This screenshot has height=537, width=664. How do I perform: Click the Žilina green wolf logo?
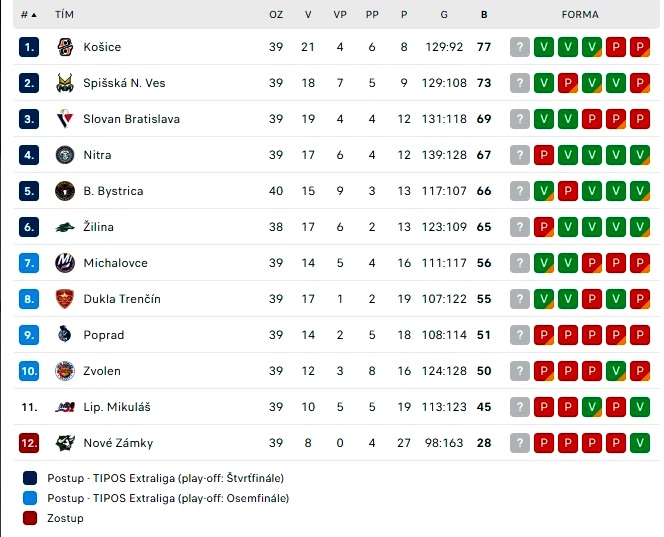pyautogui.click(x=65, y=227)
